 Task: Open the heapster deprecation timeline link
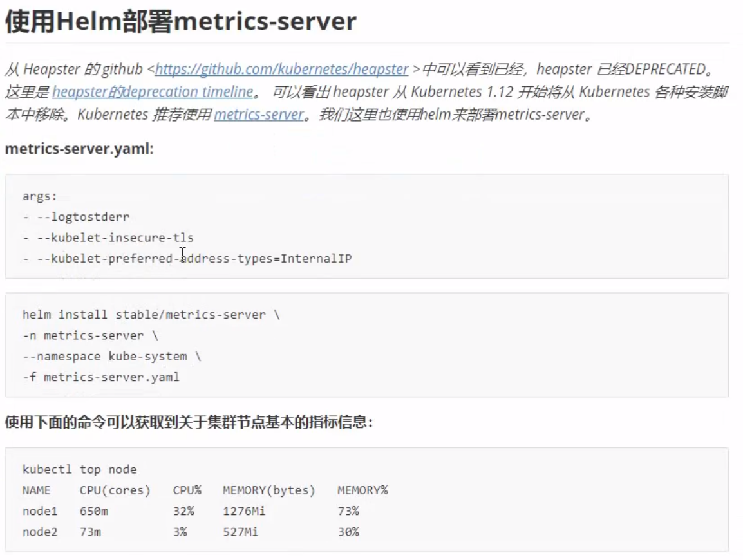153,91
